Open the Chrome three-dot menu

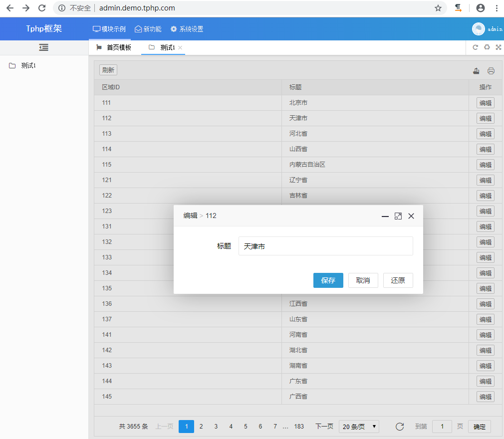(497, 8)
